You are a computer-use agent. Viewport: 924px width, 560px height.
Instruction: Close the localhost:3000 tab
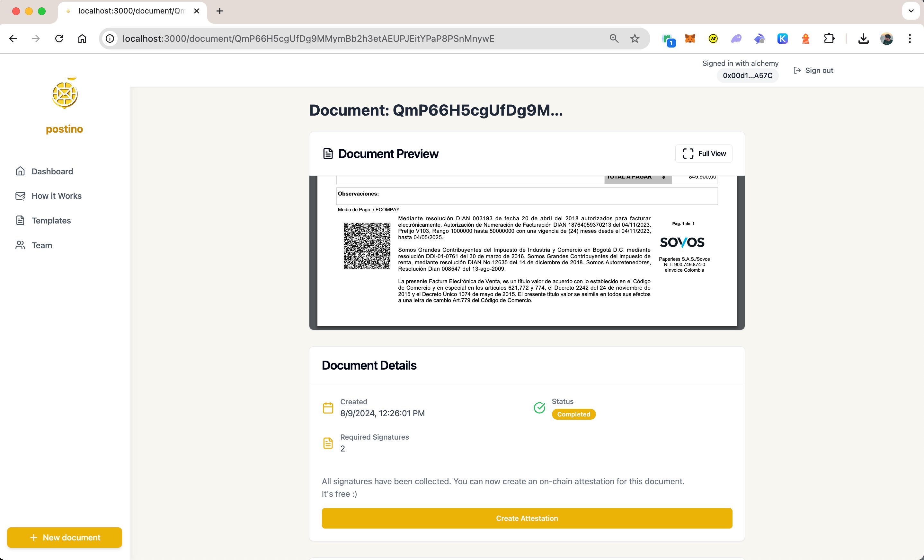click(x=197, y=11)
